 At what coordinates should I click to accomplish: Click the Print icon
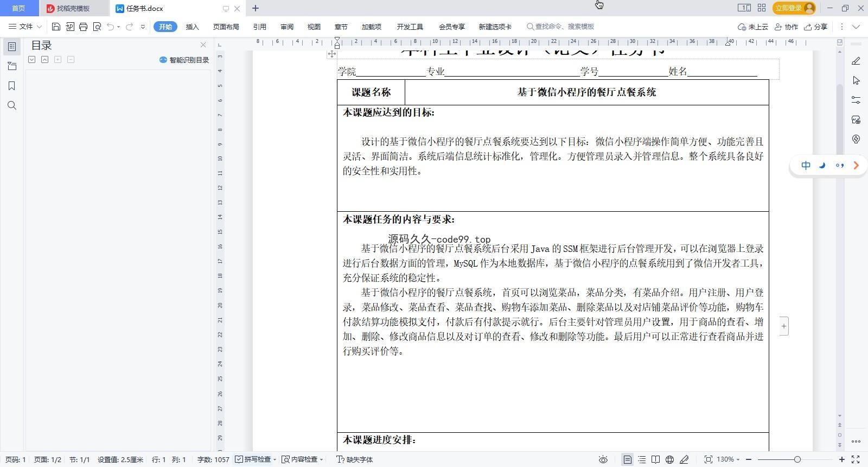(83, 27)
